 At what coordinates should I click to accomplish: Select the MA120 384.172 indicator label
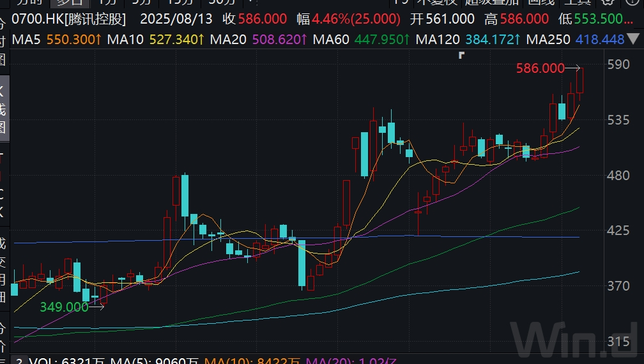[x=468, y=40]
